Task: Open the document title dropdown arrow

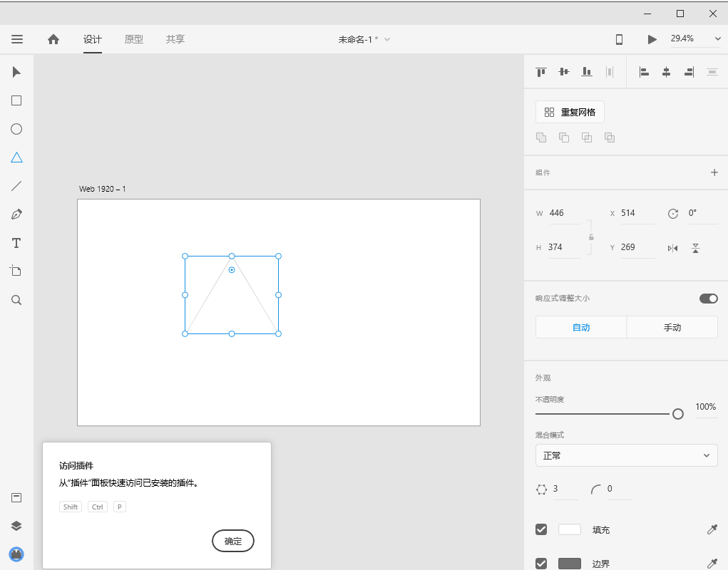Action: point(387,39)
